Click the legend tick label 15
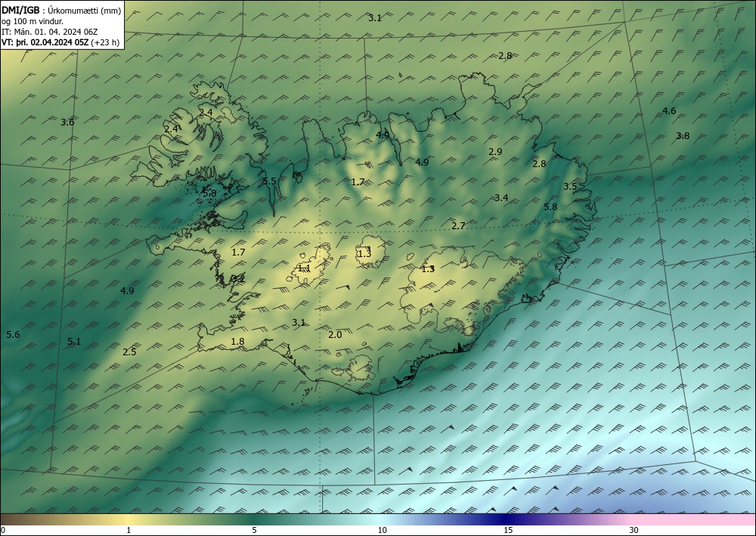This screenshot has width=756, height=536. click(x=508, y=531)
